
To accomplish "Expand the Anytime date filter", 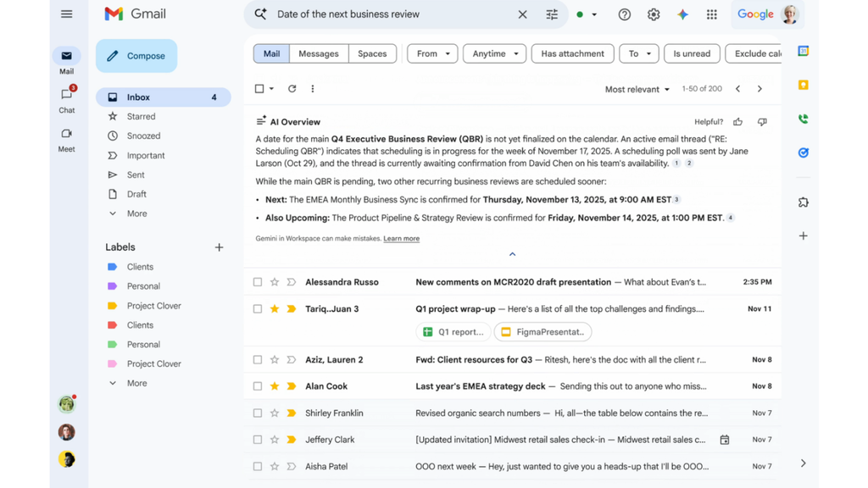I will 494,53.
